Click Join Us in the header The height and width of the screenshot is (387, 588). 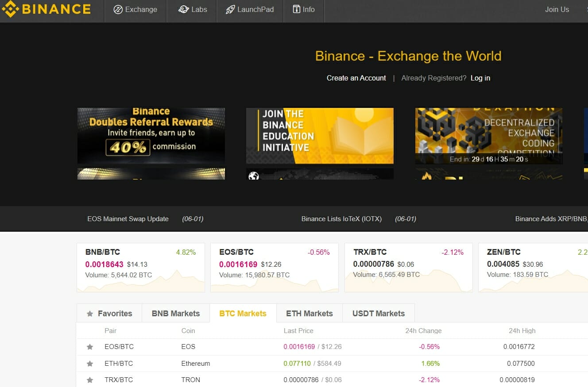[557, 9]
